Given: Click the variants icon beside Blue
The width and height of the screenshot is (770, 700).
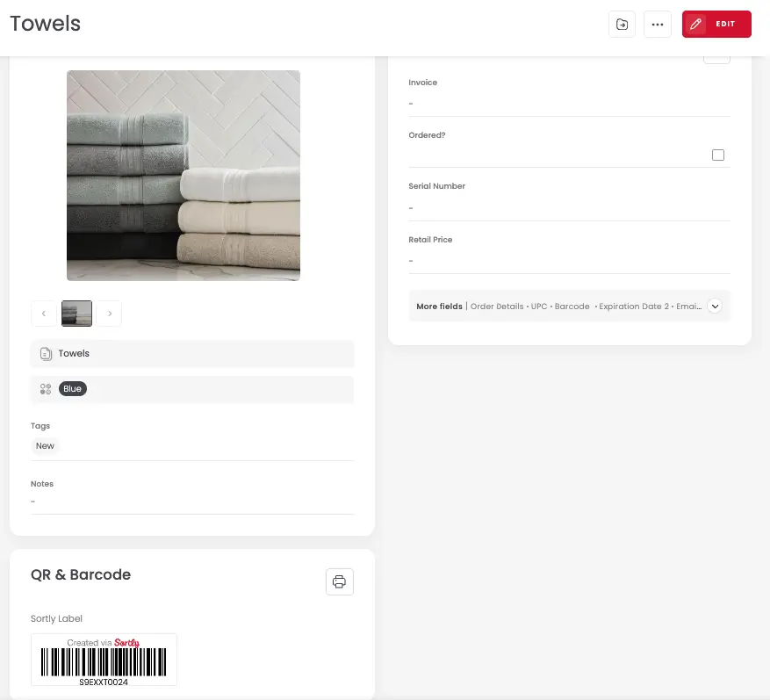Looking at the screenshot, I should tap(46, 389).
